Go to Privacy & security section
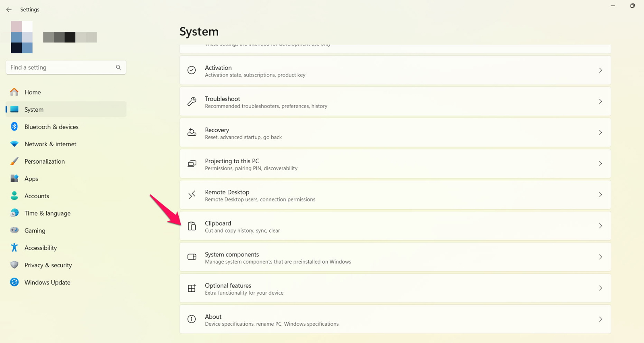The height and width of the screenshot is (343, 644). pyautogui.click(x=48, y=265)
